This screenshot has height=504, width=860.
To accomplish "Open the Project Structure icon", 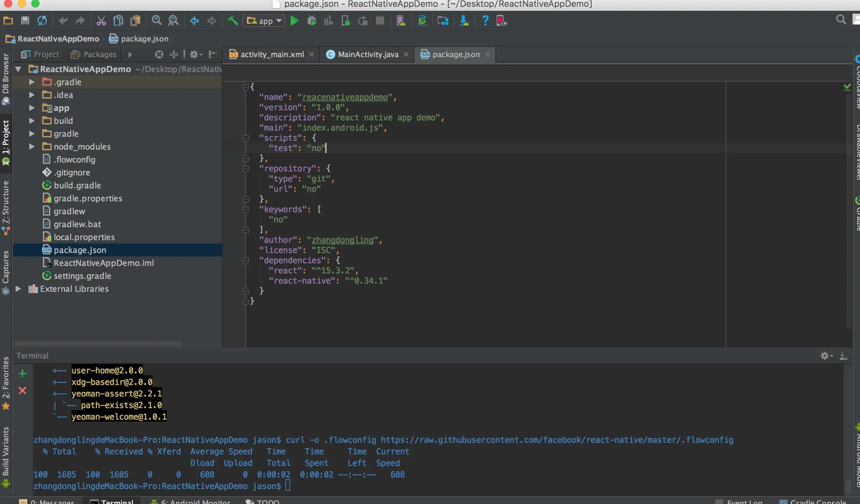I will (443, 20).
